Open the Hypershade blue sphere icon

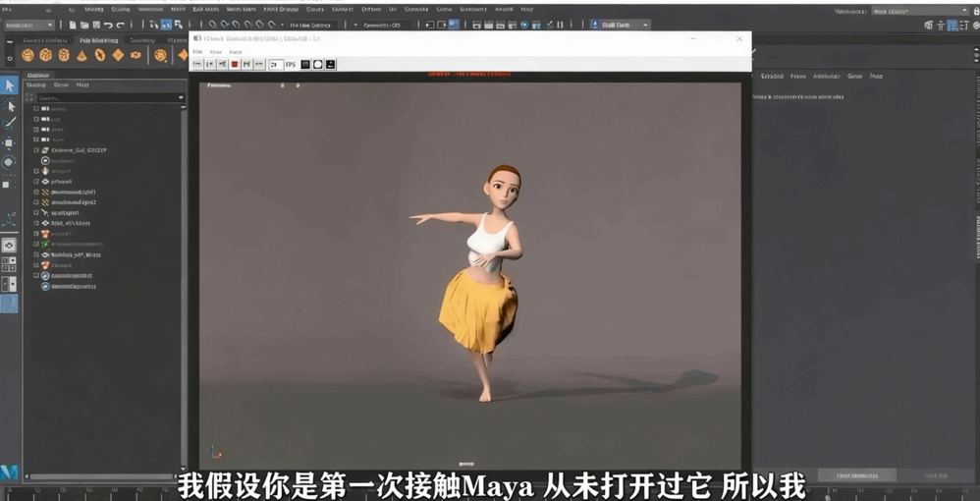click(525, 25)
